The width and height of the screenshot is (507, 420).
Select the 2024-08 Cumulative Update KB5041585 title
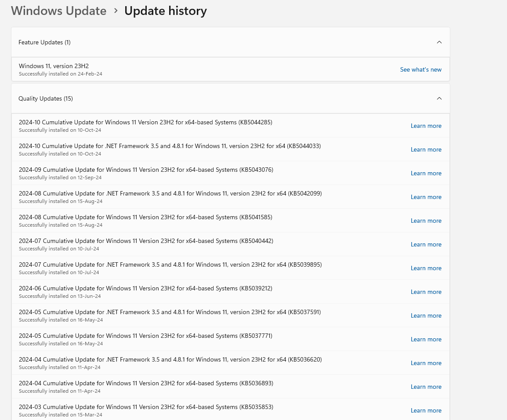tap(145, 217)
